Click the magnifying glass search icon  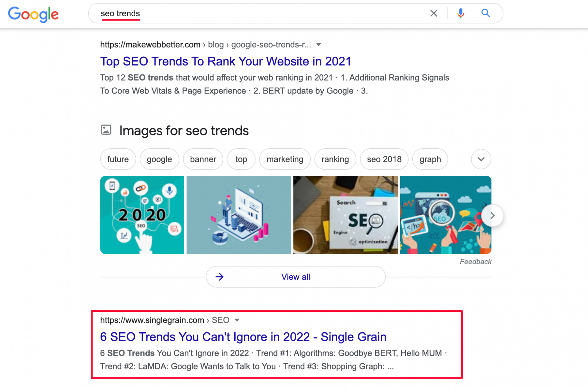[x=485, y=13]
